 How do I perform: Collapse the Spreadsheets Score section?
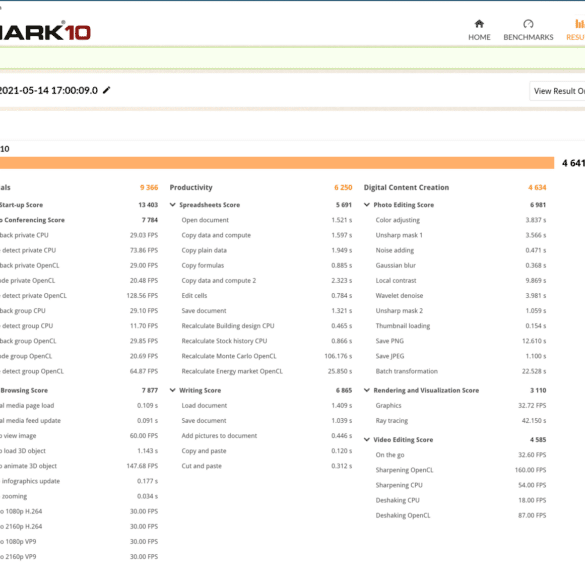172,205
